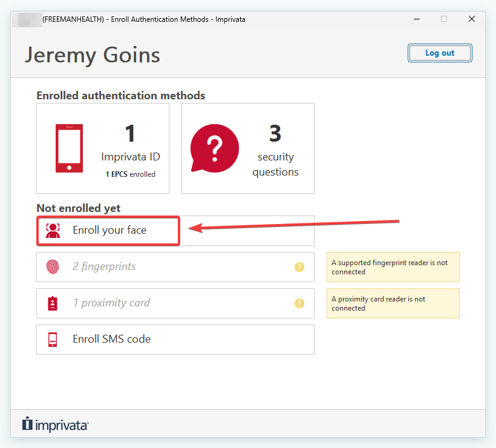Choose Enroll SMS code option
Viewport: 496px width, 448px height.
[175, 340]
